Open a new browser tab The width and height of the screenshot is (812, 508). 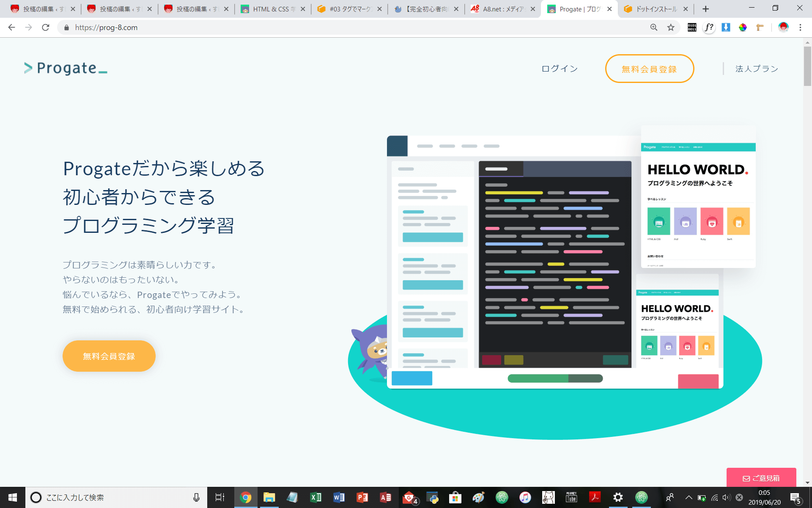(705, 9)
